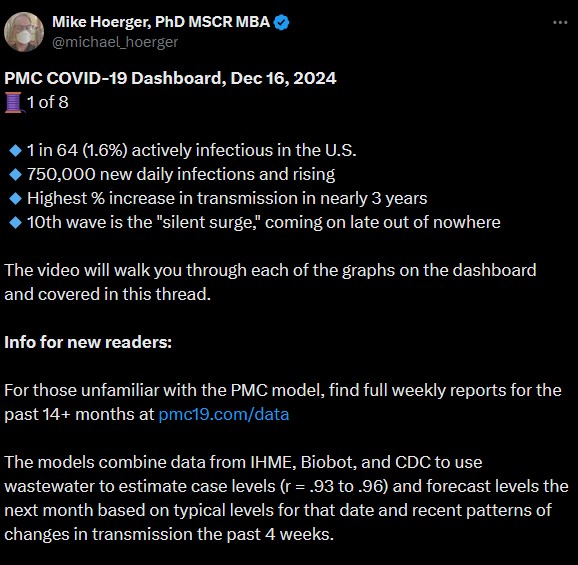
Task: Click the 'Info for new readers:' heading
Action: pos(88,342)
